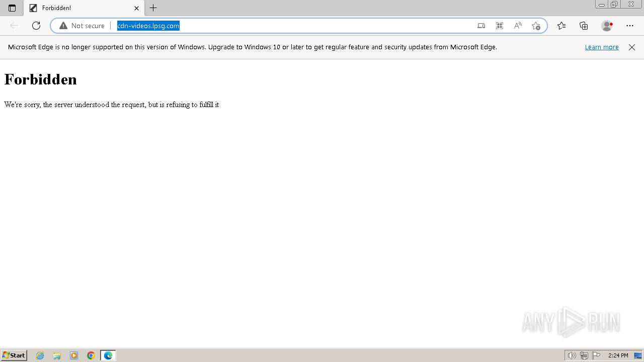Go back with the back arrow
Viewport: 644px width, 362px height.
click(14, 26)
